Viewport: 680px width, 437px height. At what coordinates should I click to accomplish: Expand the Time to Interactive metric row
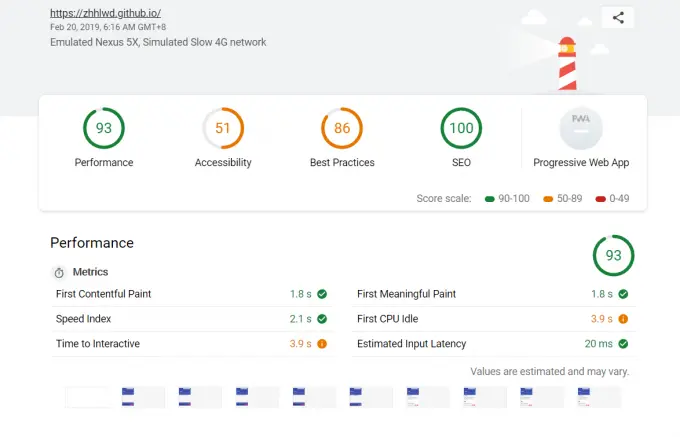(192, 344)
